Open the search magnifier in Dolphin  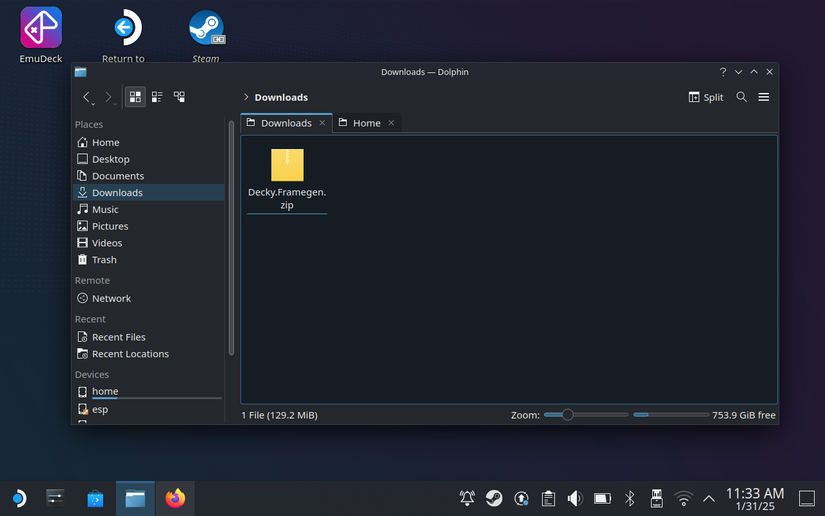(x=741, y=97)
